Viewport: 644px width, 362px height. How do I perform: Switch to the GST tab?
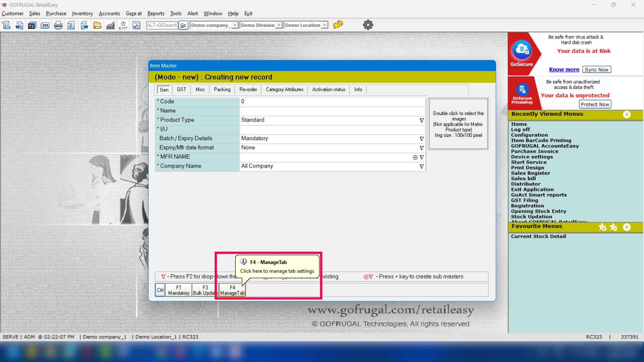click(x=181, y=89)
